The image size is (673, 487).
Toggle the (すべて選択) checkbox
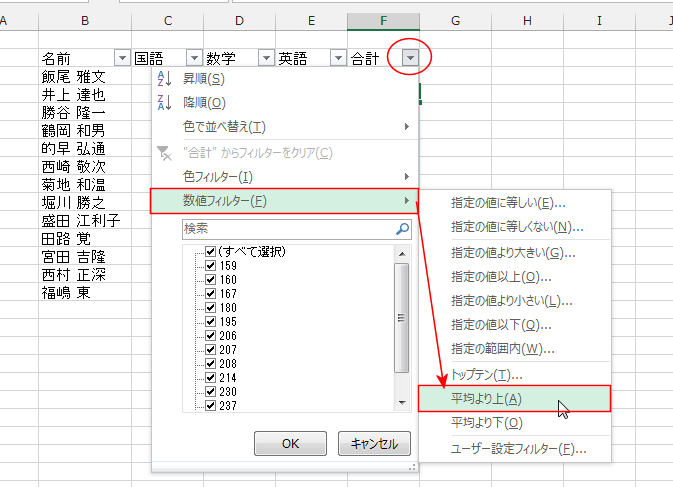(210, 251)
